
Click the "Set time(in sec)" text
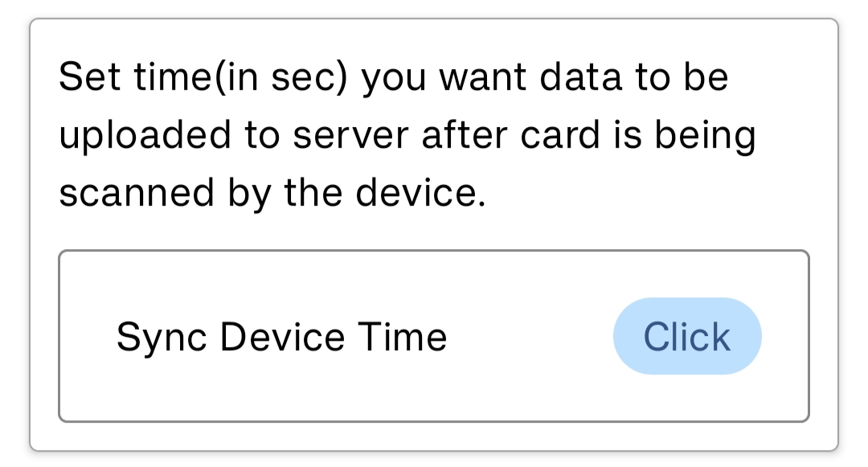[204, 78]
